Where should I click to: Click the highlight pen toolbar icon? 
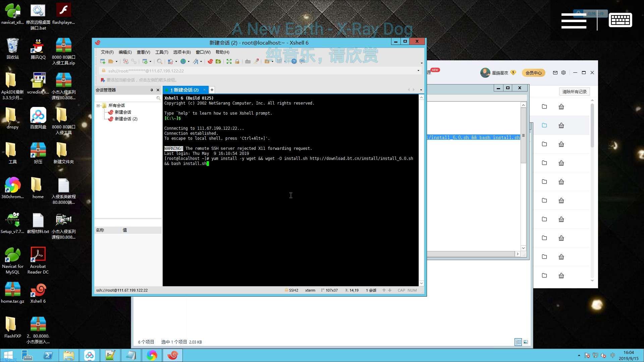[256, 61]
